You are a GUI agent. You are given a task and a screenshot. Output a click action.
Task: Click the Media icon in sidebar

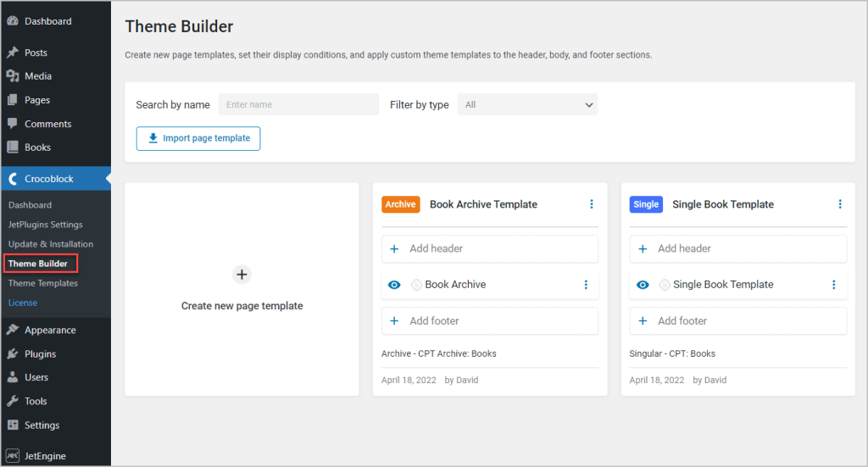(x=12, y=75)
